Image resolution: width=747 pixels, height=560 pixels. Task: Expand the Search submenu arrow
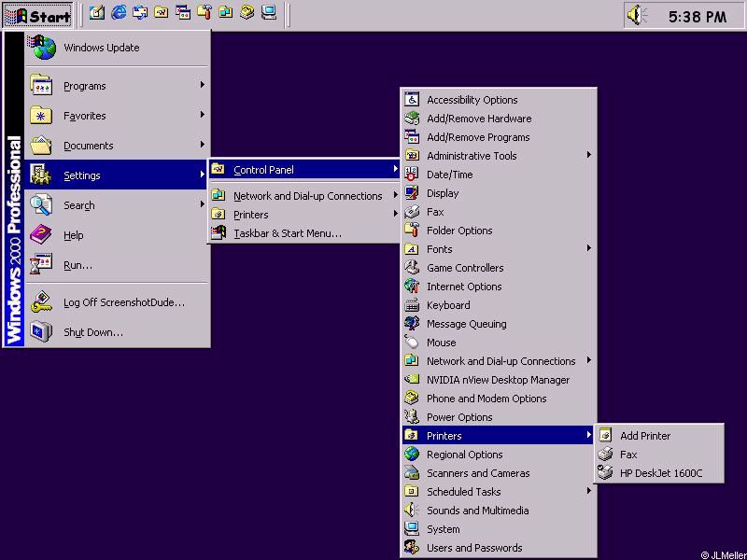click(x=203, y=204)
